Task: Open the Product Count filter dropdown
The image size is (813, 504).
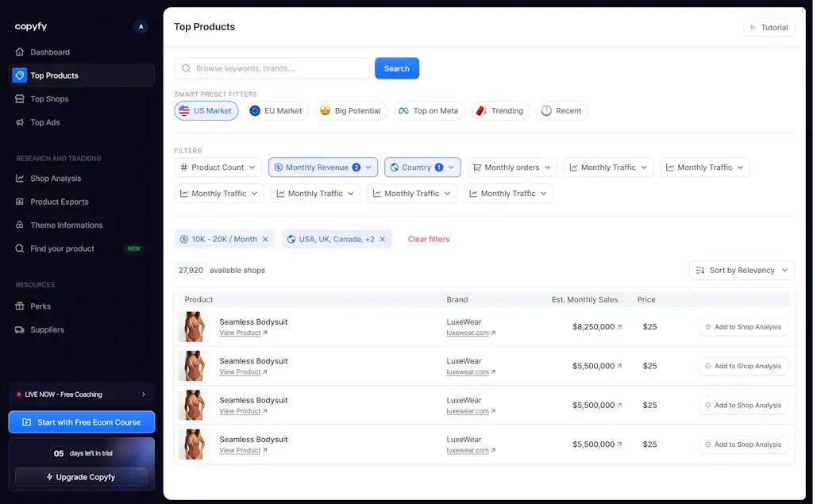Action: (x=218, y=167)
